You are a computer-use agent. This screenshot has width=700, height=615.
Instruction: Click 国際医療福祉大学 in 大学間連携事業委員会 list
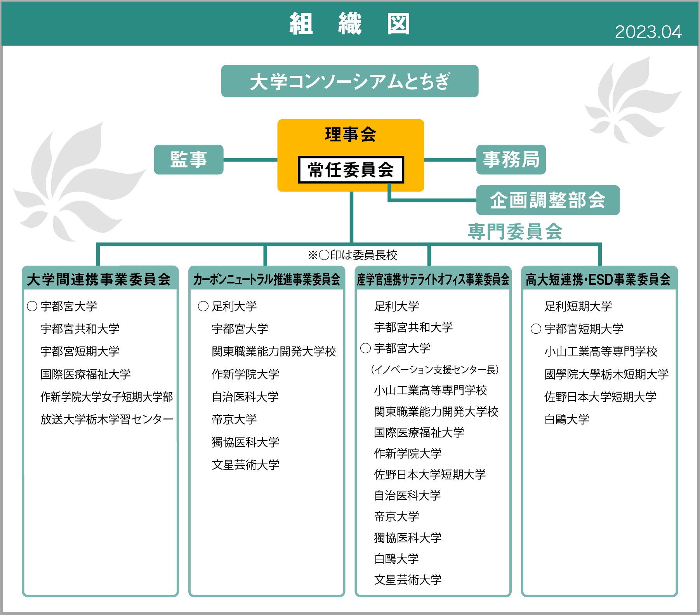tap(85, 374)
